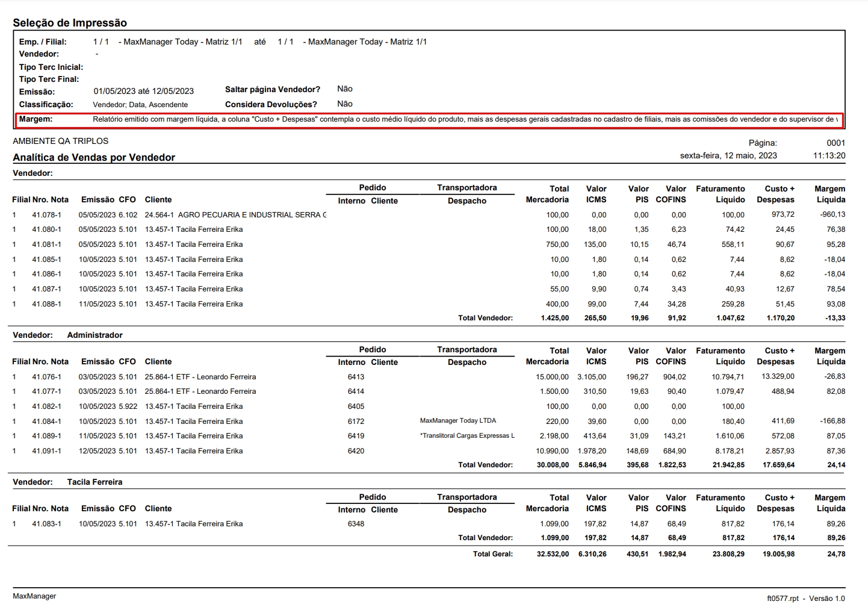Select the grand cost total '19.005,98'
Image resolution: width=868 pixels, height=613 pixels.
click(x=778, y=554)
